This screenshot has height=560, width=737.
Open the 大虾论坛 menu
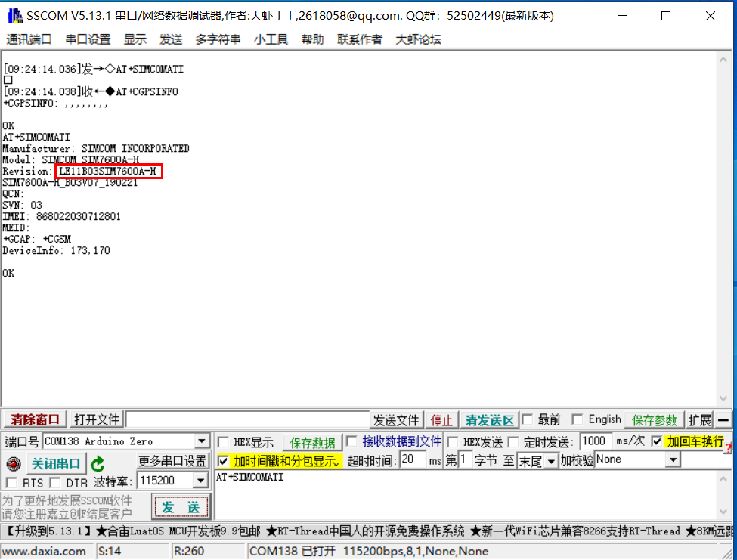tap(418, 39)
